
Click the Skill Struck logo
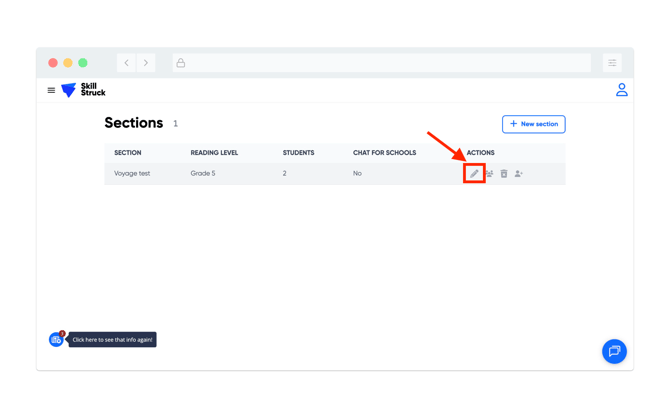83,90
